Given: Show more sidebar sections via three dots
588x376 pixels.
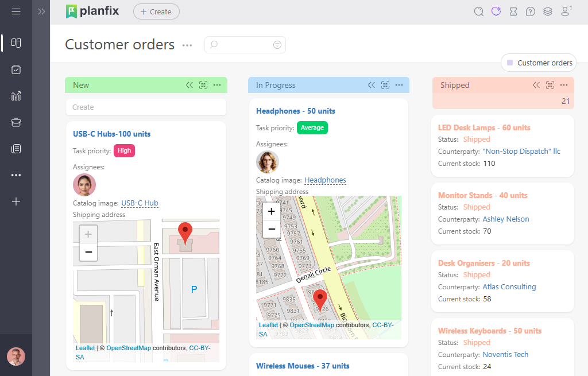Looking at the screenshot, I should pos(16,175).
